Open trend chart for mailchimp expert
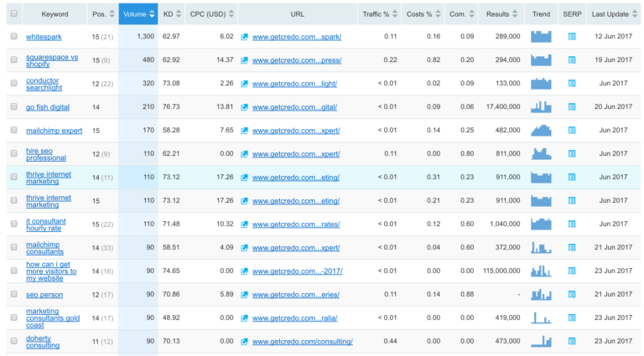The width and height of the screenshot is (644, 356). click(x=541, y=130)
